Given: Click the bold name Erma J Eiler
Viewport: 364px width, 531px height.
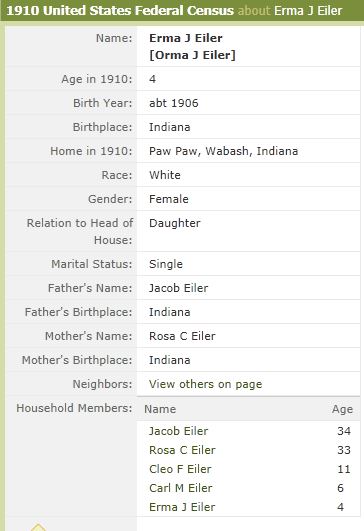Looking at the screenshot, I should click(x=186, y=38).
